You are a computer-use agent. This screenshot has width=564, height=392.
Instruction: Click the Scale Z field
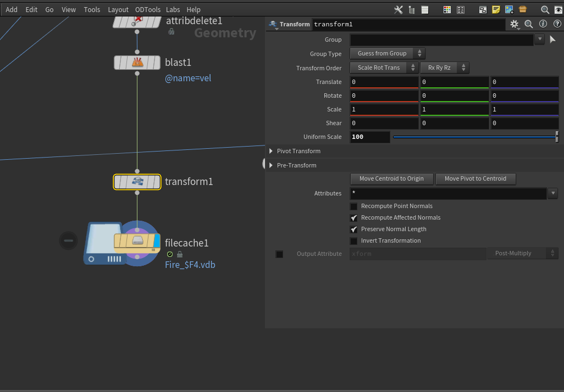pyautogui.click(x=524, y=110)
